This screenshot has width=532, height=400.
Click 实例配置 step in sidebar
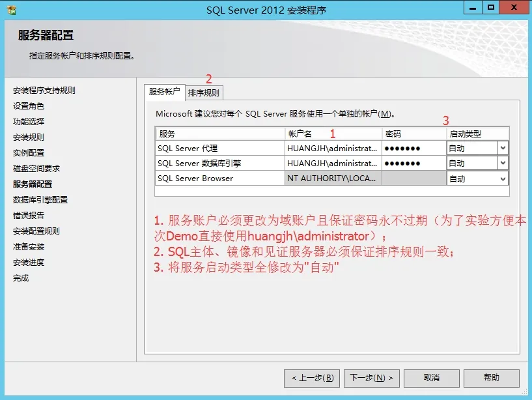point(29,153)
